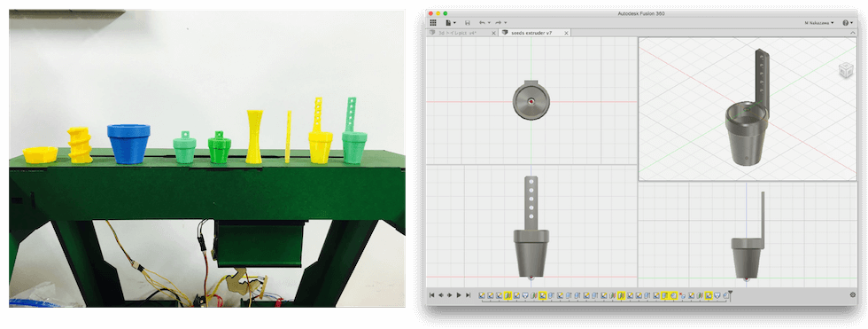Image resolution: width=868 pixels, height=329 pixels.
Task: Open the Undo history dropdown arrow
Action: tap(489, 23)
